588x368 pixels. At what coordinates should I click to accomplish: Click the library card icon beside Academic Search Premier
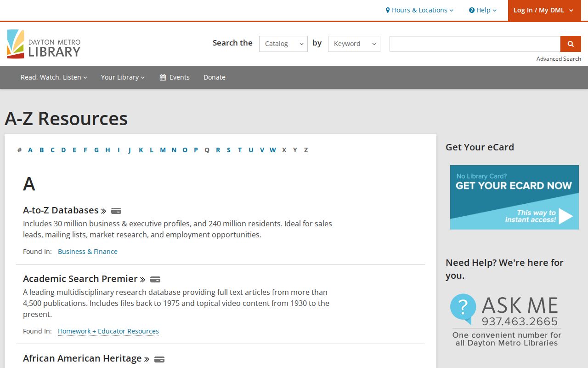[x=155, y=279]
